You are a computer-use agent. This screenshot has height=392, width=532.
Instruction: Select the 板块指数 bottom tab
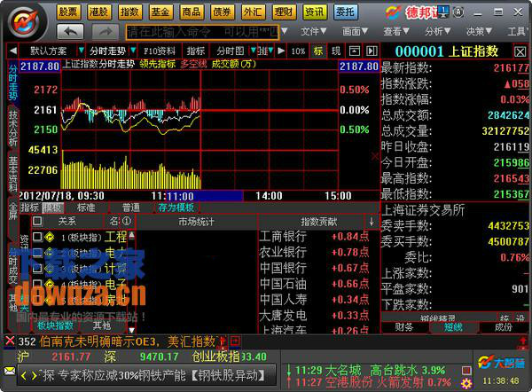click(x=54, y=326)
